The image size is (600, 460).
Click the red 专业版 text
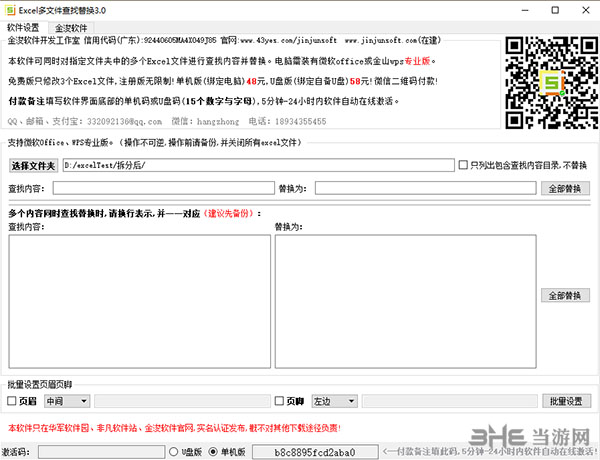tap(417, 61)
